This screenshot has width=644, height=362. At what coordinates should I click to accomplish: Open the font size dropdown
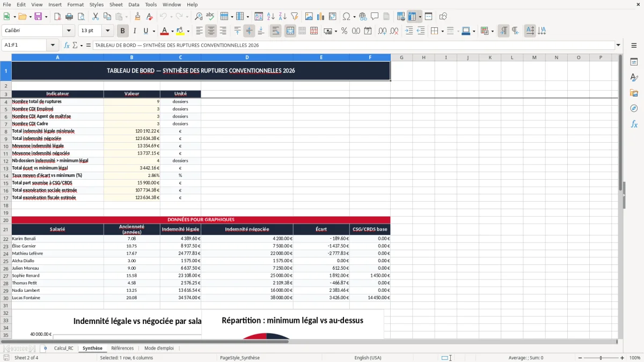pos(108,31)
